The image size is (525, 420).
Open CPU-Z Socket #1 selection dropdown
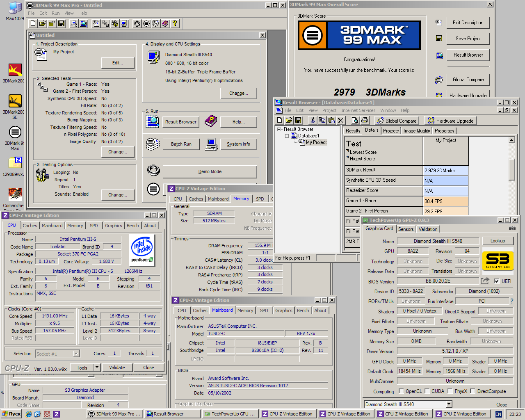76,354
